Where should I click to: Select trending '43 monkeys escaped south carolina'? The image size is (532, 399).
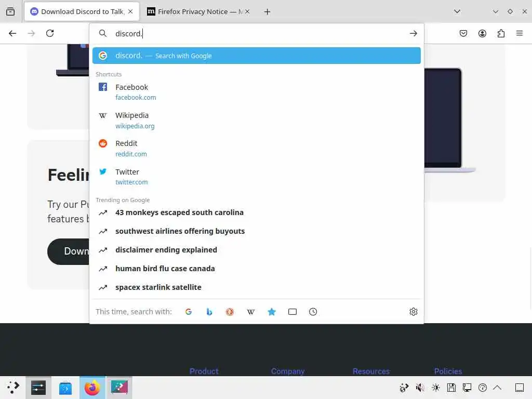pos(257,212)
